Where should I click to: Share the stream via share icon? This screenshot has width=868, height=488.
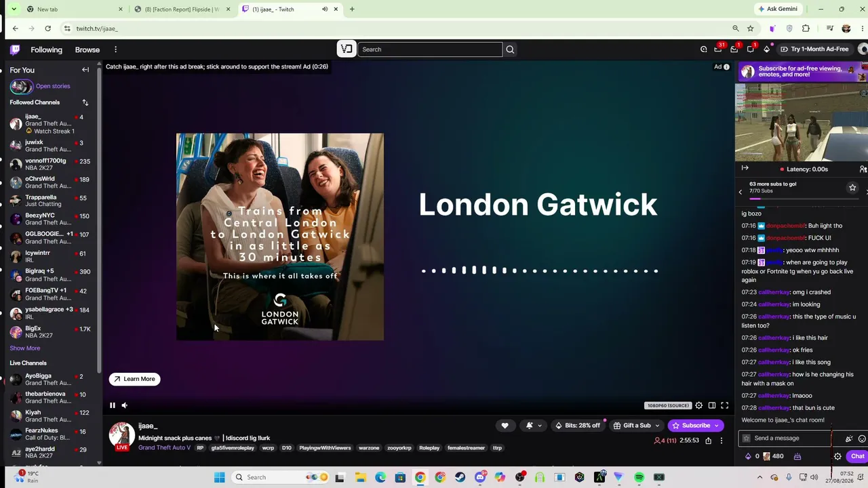[x=709, y=441]
